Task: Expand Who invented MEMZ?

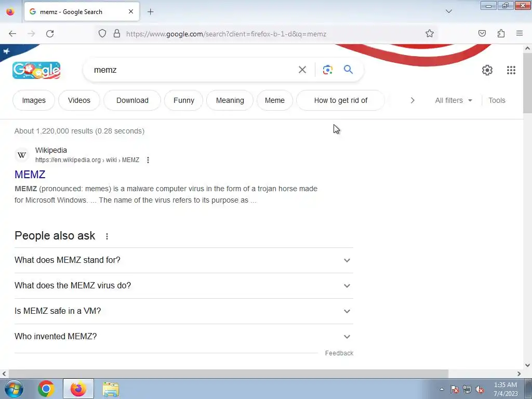Action: [x=184, y=337]
